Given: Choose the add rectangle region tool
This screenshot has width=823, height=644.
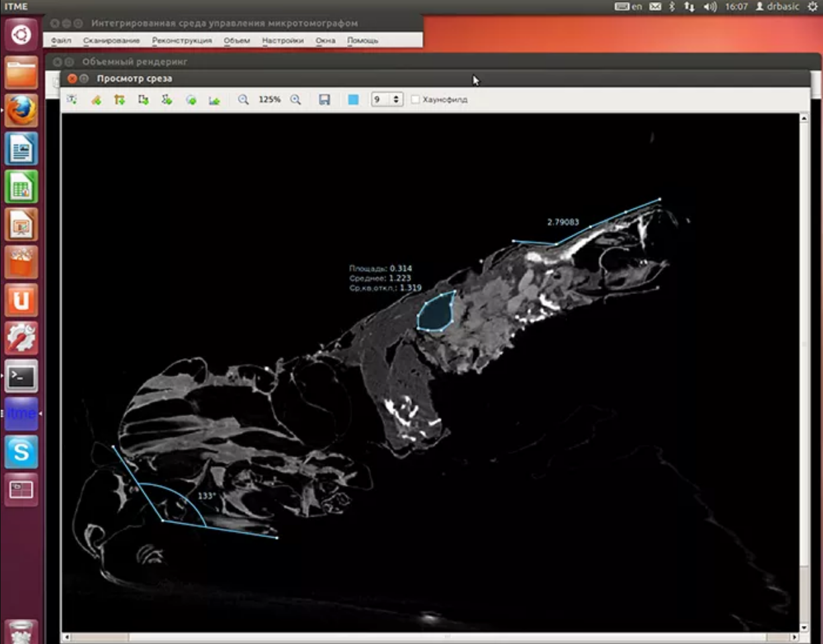Looking at the screenshot, I should pos(143,99).
